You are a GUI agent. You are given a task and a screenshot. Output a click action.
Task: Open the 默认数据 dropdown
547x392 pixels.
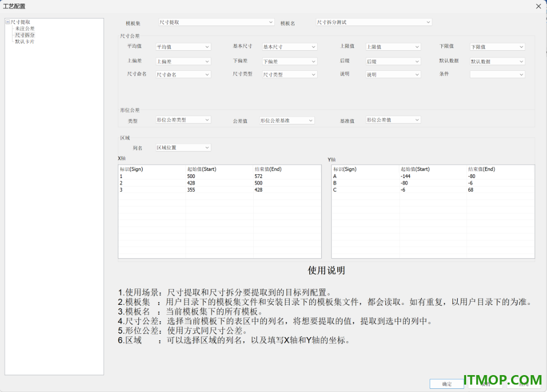497,61
